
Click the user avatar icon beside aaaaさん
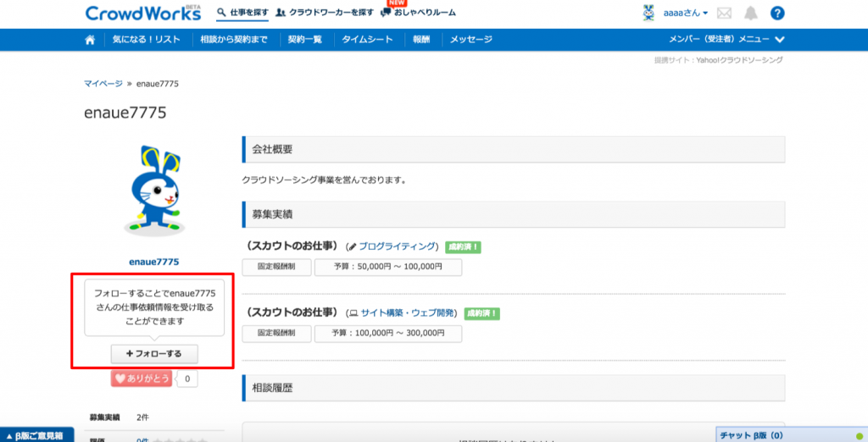pyautogui.click(x=648, y=13)
